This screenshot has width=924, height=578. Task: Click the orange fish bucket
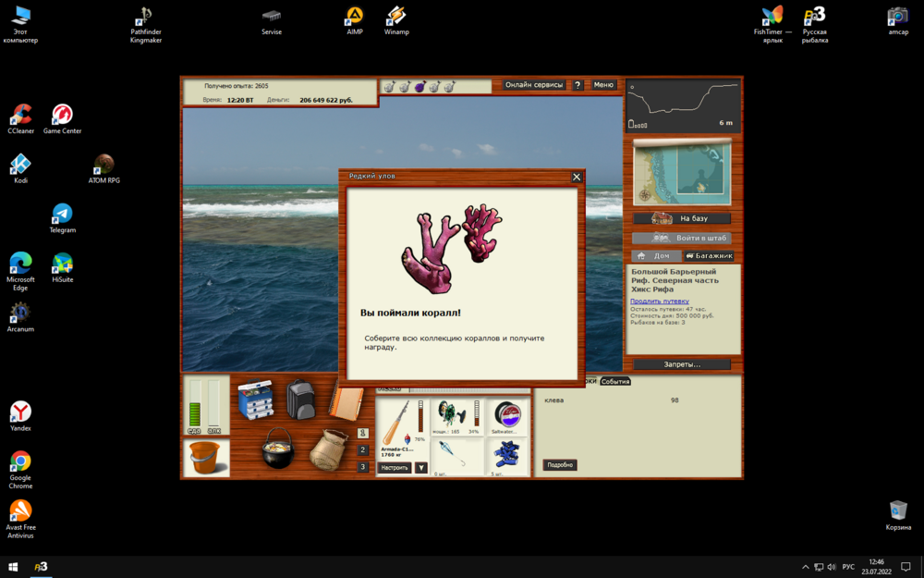[x=206, y=457]
